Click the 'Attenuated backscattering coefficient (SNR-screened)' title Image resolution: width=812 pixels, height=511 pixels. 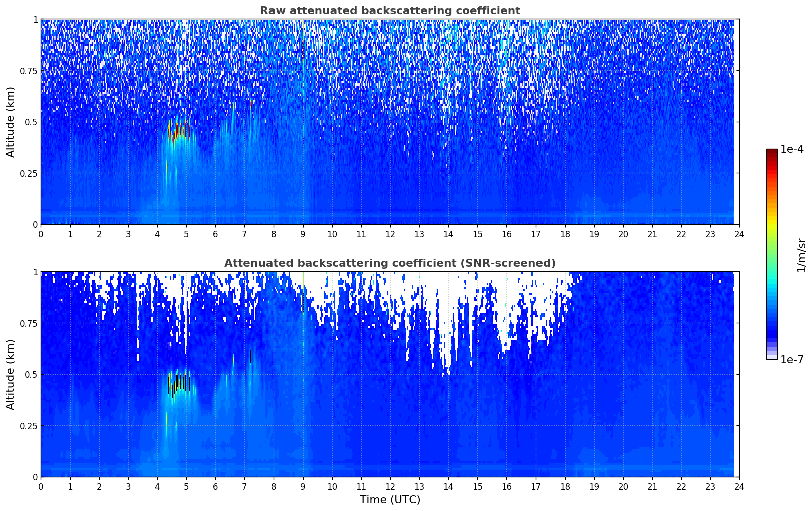pos(390,263)
